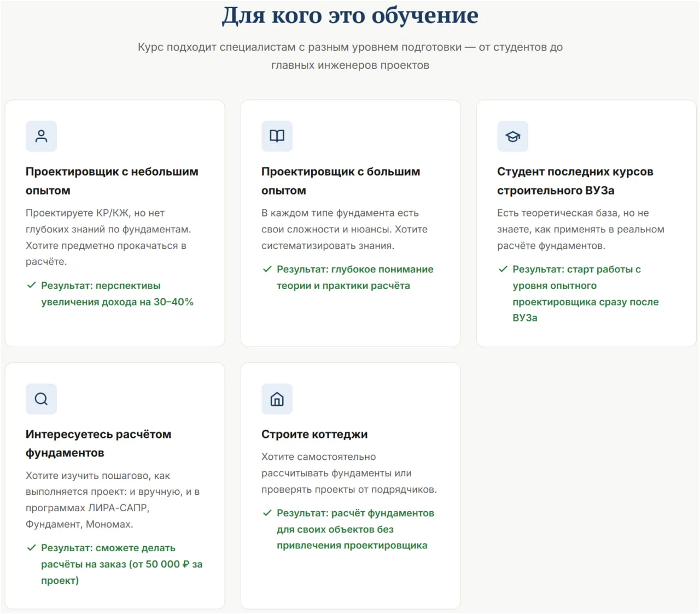700x614 pixels.
Task: Click the description 'Хотите самостоятельно рассчитывать фундаменты'
Action: point(349,473)
